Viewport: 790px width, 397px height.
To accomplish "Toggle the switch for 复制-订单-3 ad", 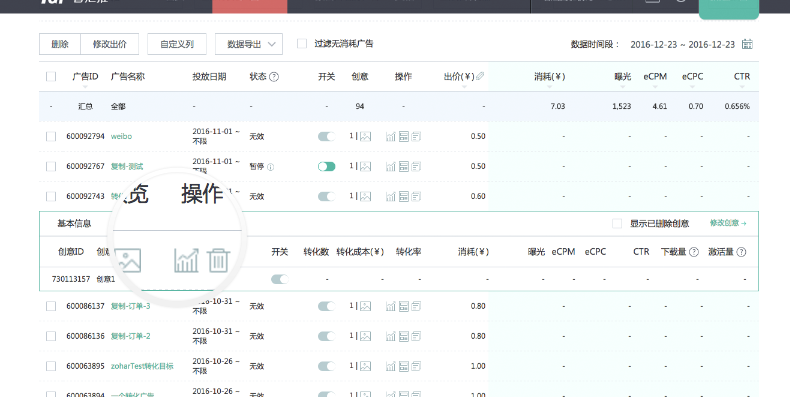I will point(326,306).
